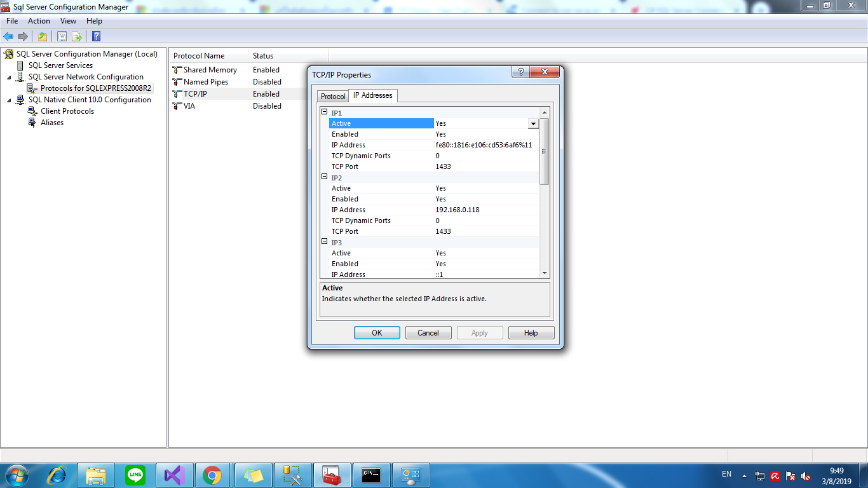Open the Help menu
This screenshot has width=868, height=488.
coord(94,21)
